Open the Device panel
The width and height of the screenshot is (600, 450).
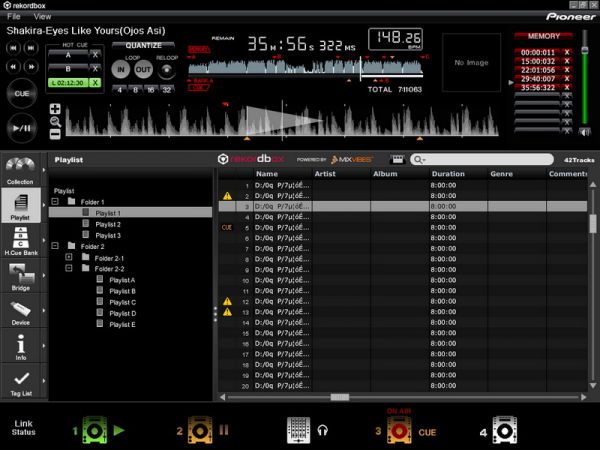[x=21, y=311]
